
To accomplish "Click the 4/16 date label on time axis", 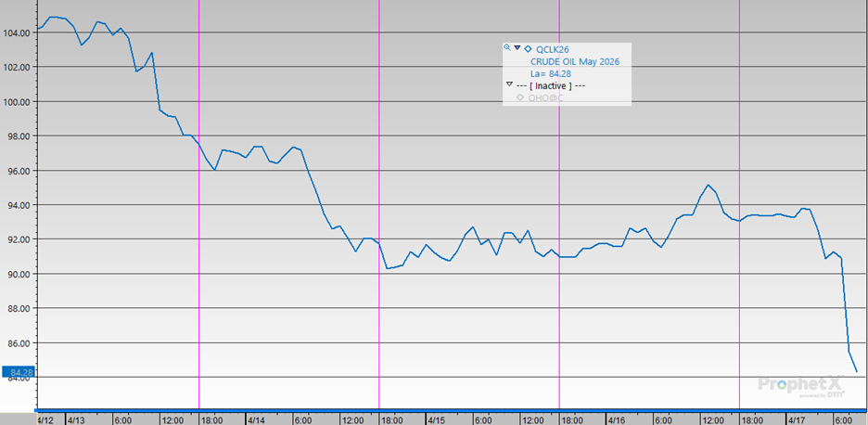I will pos(617,419).
